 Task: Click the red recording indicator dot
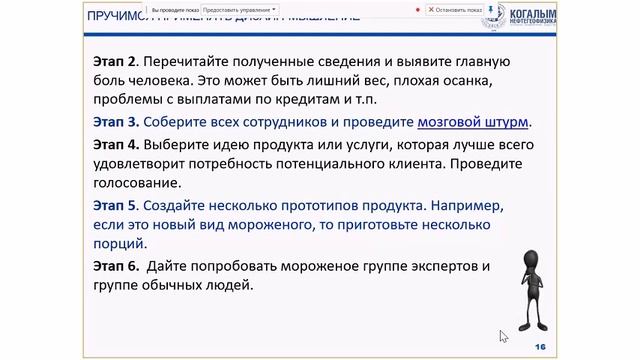[x=418, y=10]
